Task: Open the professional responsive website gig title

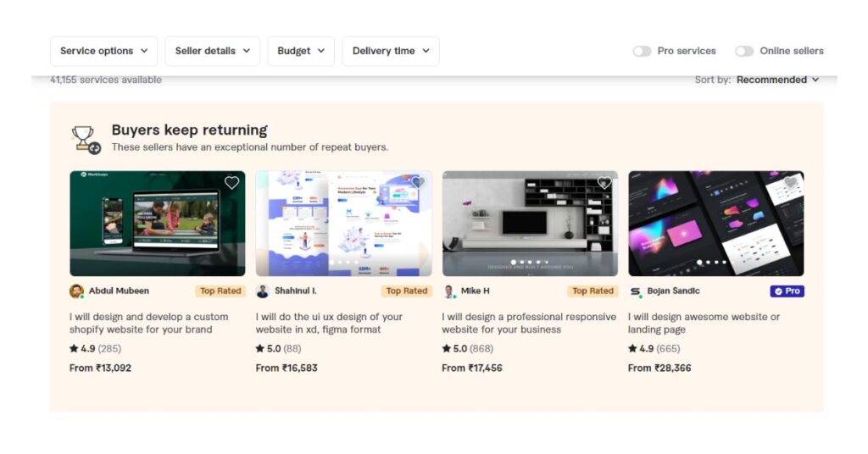Action: tap(529, 323)
